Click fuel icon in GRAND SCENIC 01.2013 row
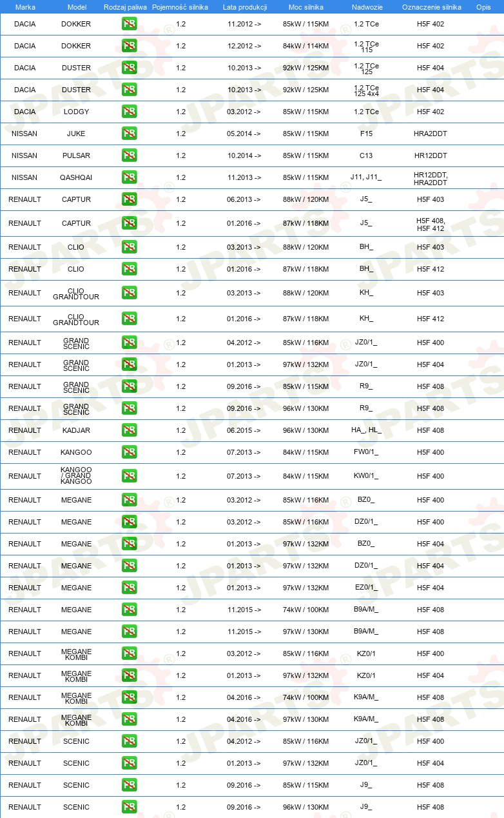The image size is (504, 818). pyautogui.click(x=129, y=364)
